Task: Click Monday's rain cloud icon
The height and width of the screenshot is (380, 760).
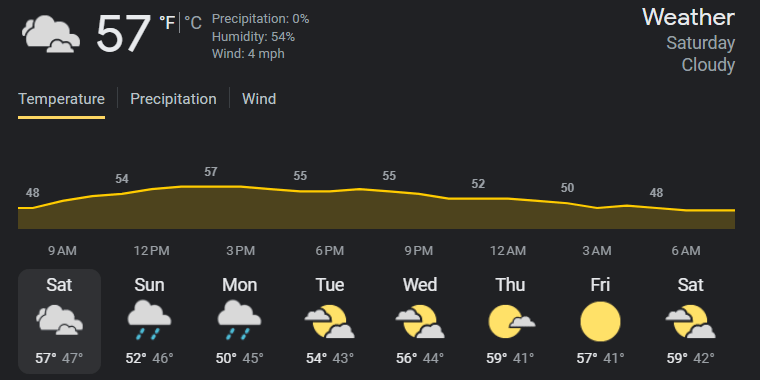Action: [239, 319]
